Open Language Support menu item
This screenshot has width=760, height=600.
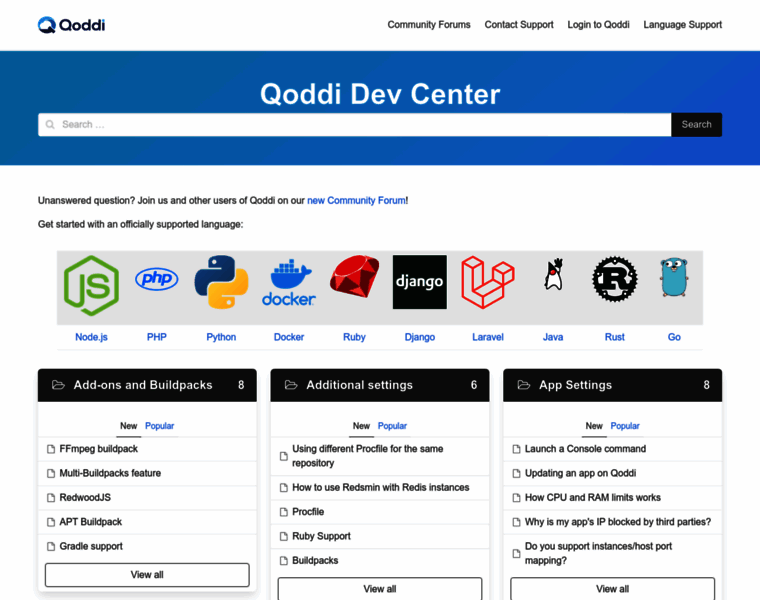pyautogui.click(x=682, y=25)
